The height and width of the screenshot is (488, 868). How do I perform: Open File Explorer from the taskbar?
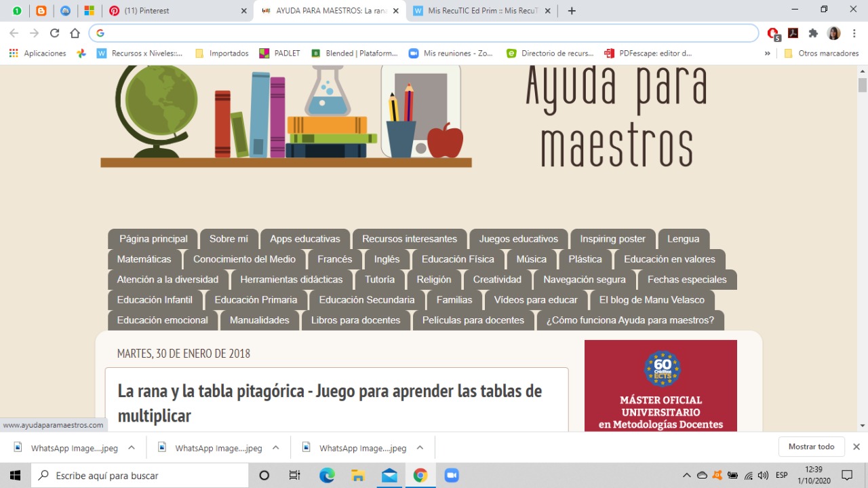point(358,476)
